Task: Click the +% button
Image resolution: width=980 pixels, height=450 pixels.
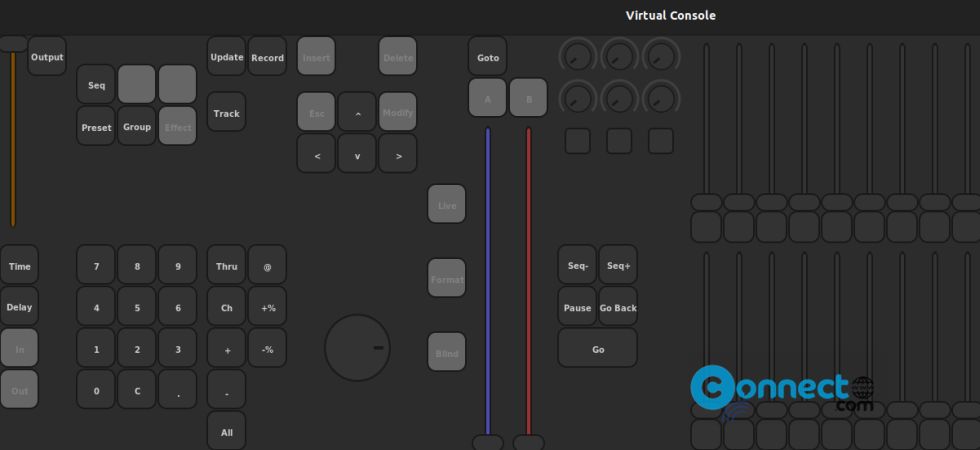Action: point(268,306)
